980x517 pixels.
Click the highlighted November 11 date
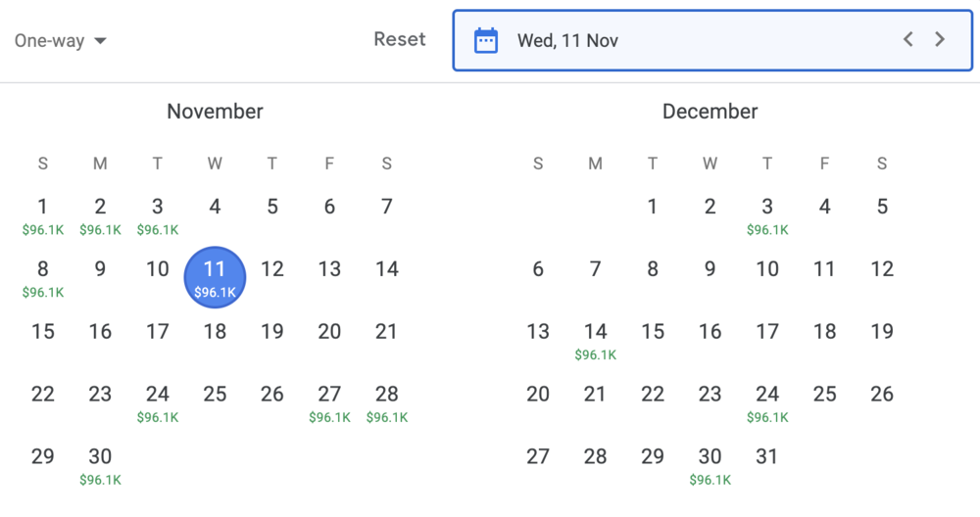click(x=215, y=277)
